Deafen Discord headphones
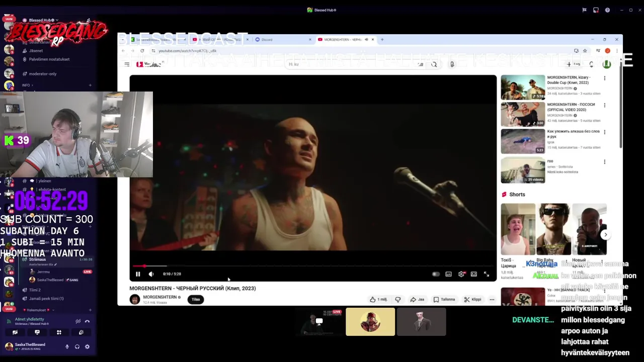The image size is (644, 362). tap(77, 347)
